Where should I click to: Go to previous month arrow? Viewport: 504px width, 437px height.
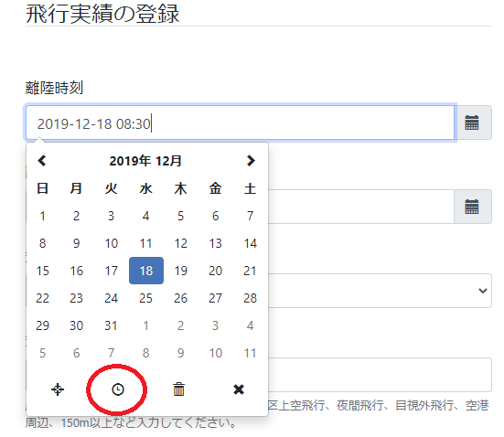pyautogui.click(x=42, y=160)
